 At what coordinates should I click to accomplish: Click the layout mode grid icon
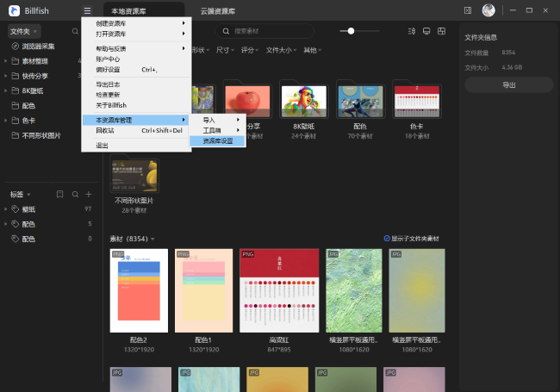pyautogui.click(x=443, y=30)
